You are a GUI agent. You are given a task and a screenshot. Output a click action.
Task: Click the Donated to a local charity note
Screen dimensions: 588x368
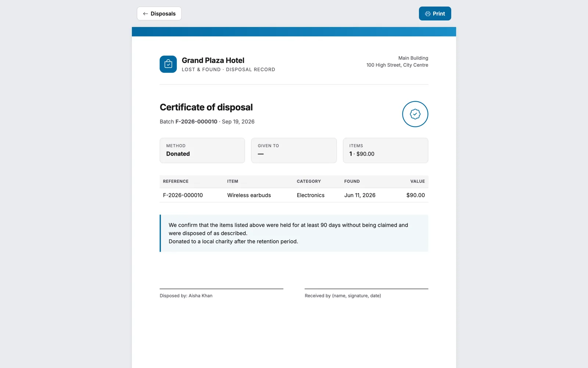point(233,241)
